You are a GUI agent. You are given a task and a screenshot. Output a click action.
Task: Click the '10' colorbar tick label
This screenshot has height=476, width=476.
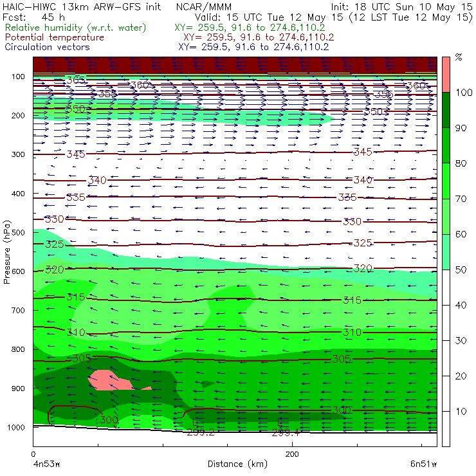click(461, 412)
